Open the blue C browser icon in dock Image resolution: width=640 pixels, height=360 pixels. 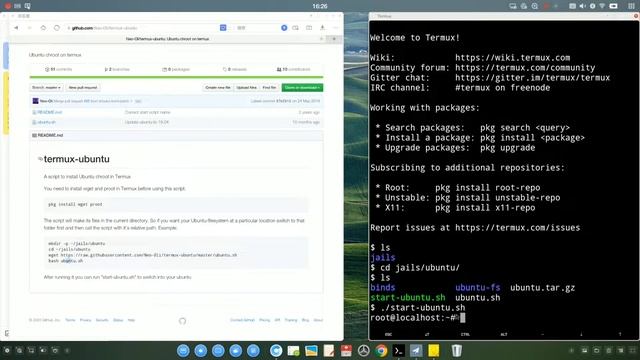276,351
